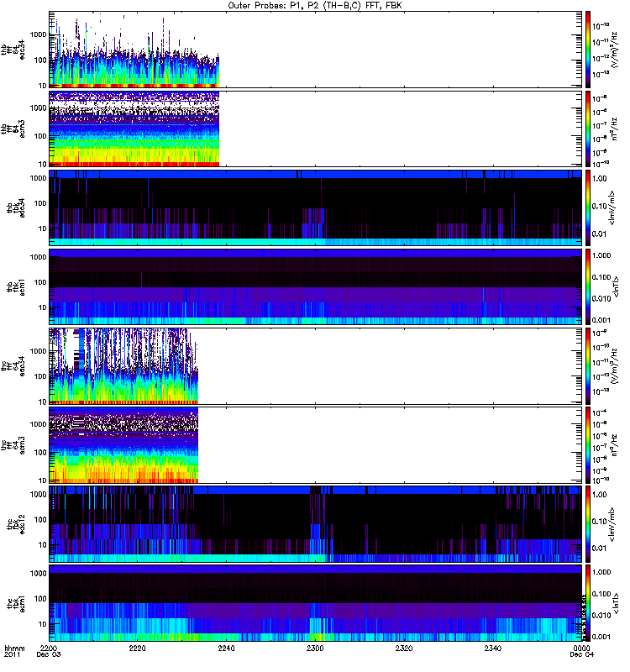630x672 pixels.
Task: Click the 'thc fff 64 edc34' y-axis label
Action: pyautogui.click(x=13, y=366)
